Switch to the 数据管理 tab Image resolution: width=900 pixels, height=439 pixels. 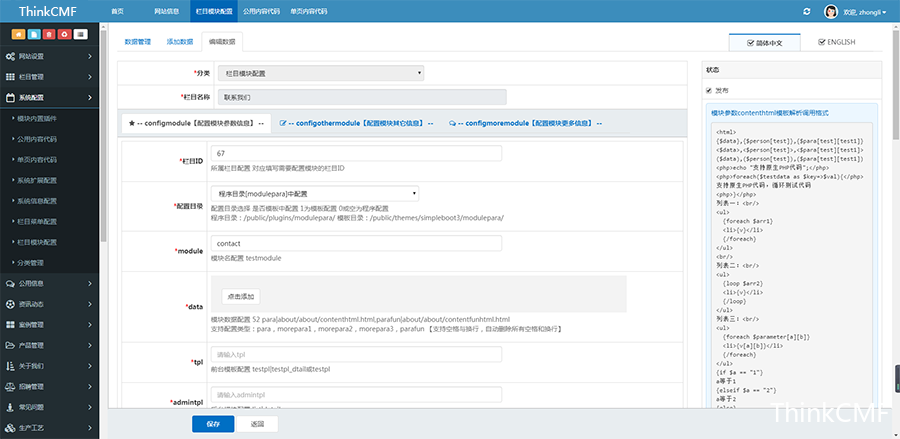pos(138,42)
